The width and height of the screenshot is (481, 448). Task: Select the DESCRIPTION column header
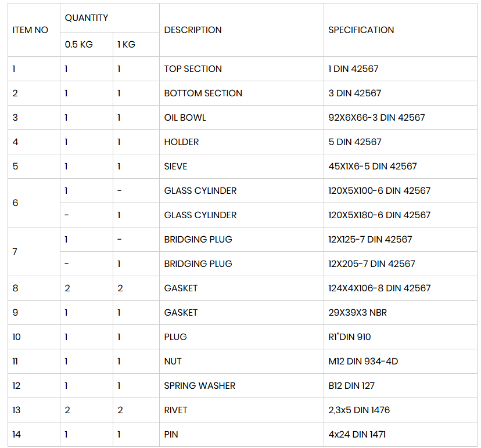click(193, 30)
